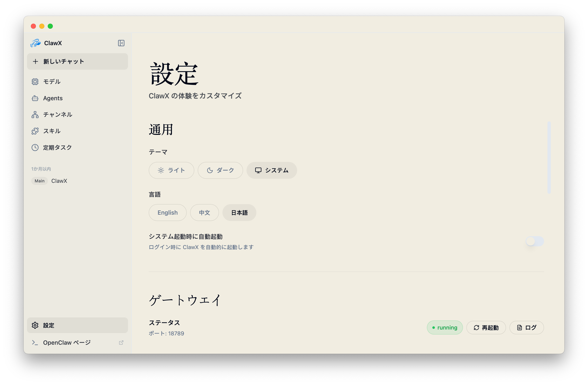Toggle システム起動時に自動起動 switch
This screenshot has height=385, width=588.
point(534,241)
